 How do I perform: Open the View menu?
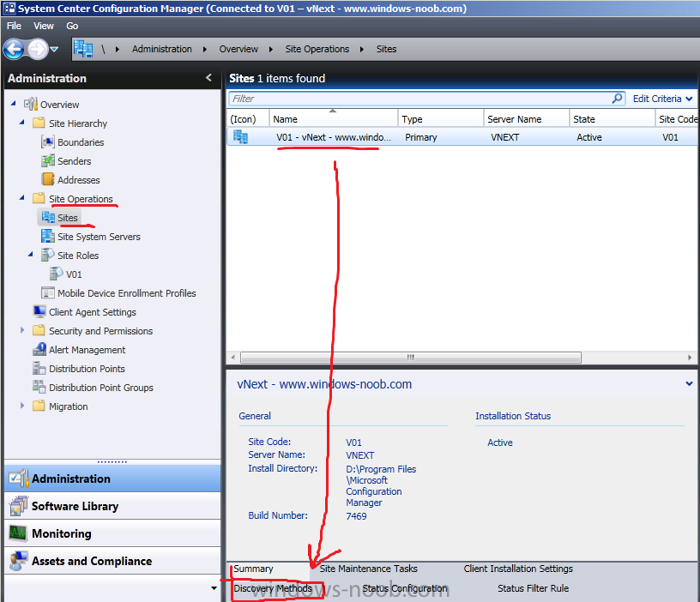[44, 26]
